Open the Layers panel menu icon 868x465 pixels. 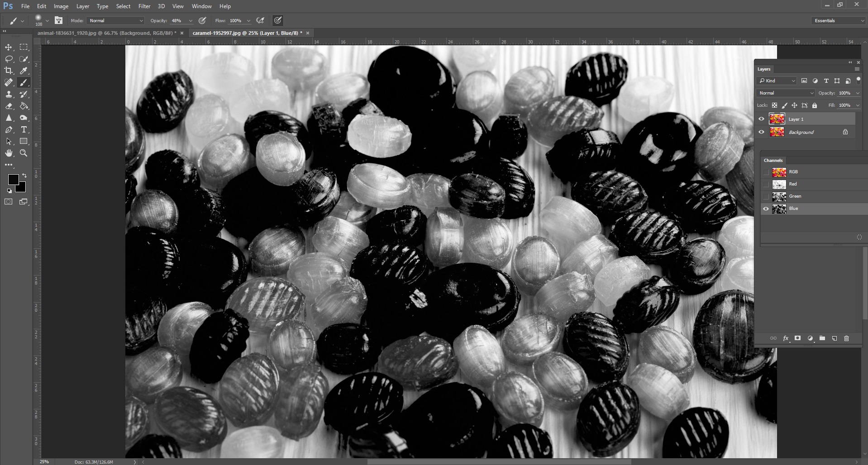click(x=857, y=69)
